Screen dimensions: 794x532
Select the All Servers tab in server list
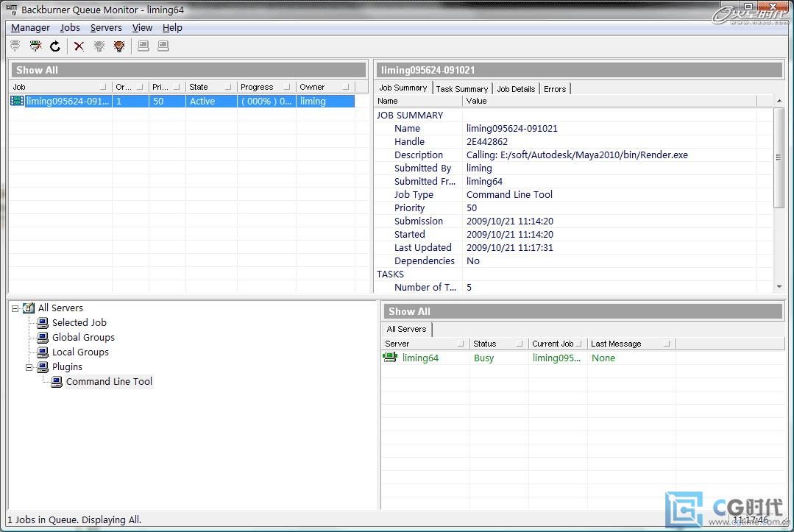pos(407,329)
